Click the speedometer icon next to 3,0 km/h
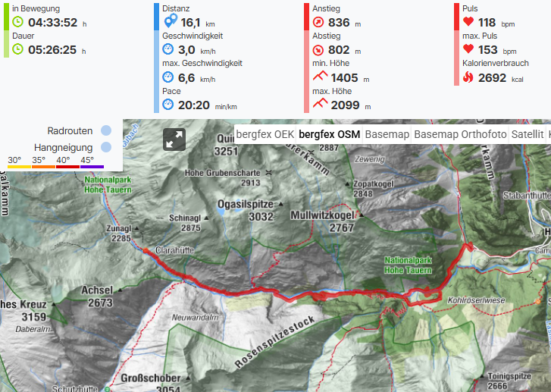 click(168, 49)
